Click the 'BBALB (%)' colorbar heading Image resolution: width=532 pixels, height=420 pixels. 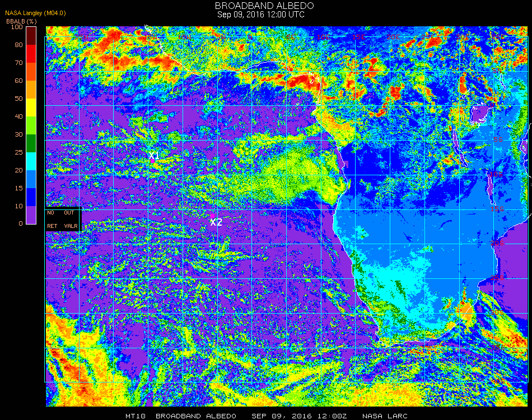[x=21, y=21]
